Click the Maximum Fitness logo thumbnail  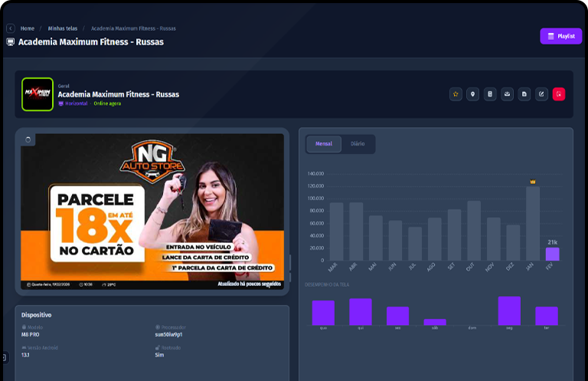[38, 94]
